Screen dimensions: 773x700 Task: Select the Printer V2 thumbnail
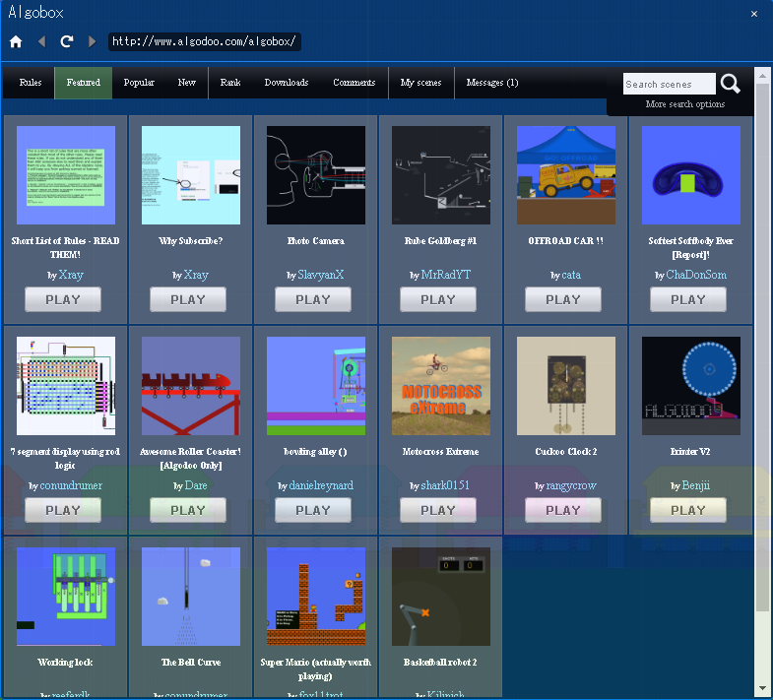(691, 386)
